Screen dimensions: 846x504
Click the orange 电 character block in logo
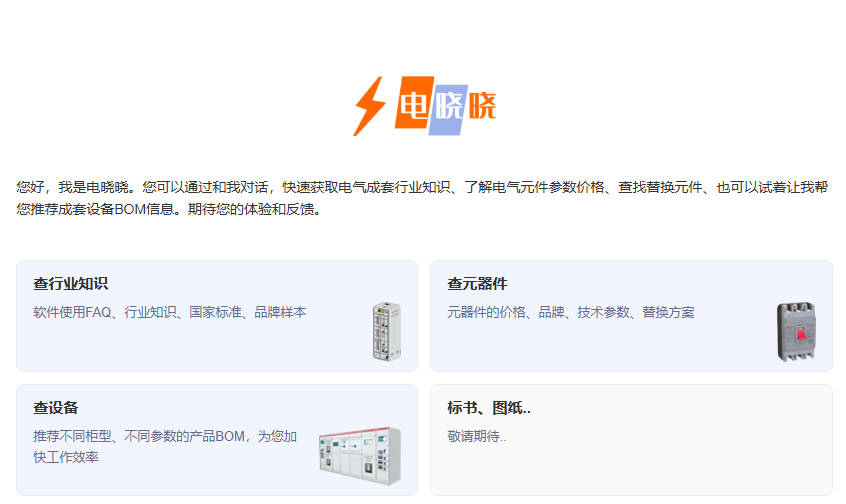(x=414, y=103)
